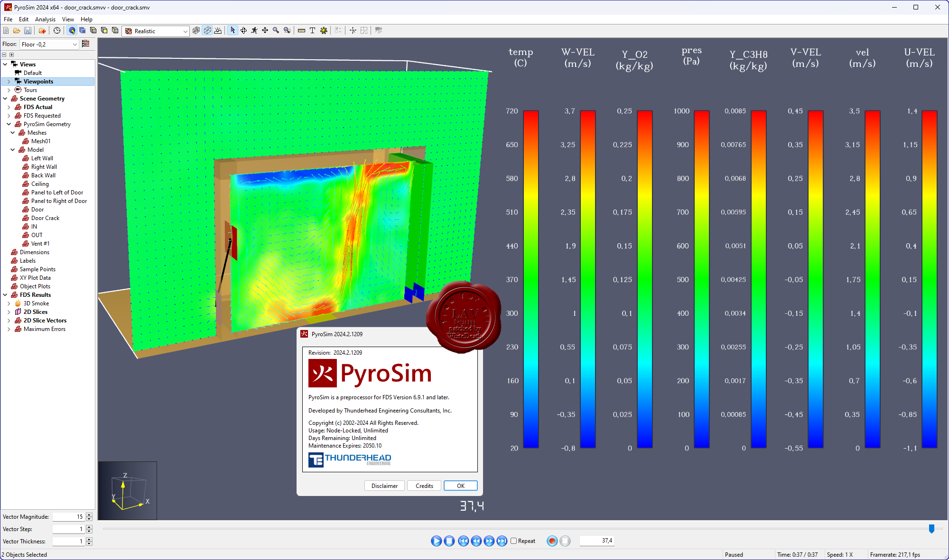Open the View menu

click(68, 19)
